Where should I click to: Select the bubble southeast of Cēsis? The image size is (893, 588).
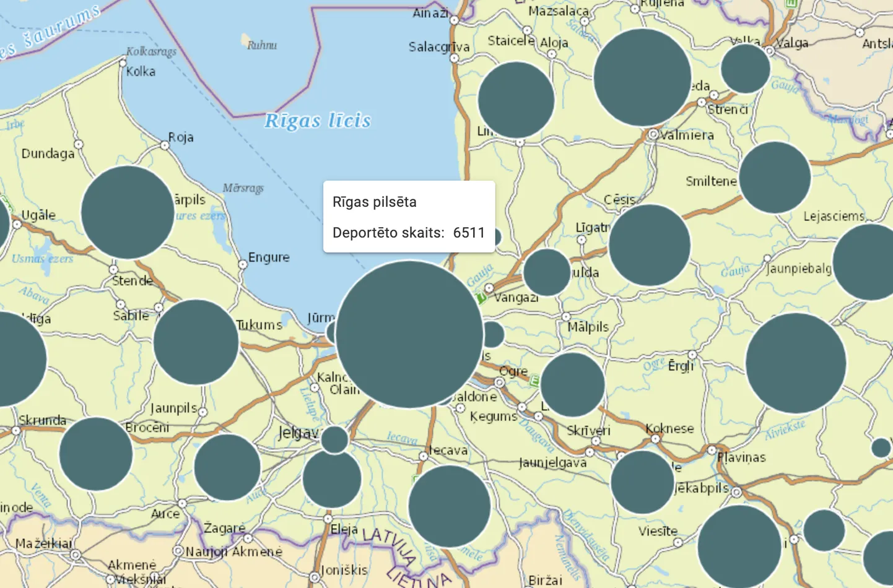649,245
